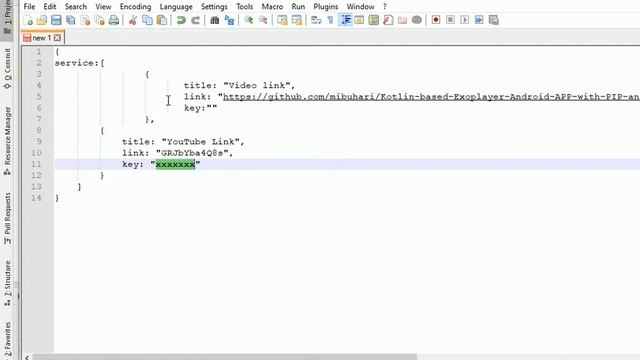
Task: Open the Search menu
Action: click(76, 7)
